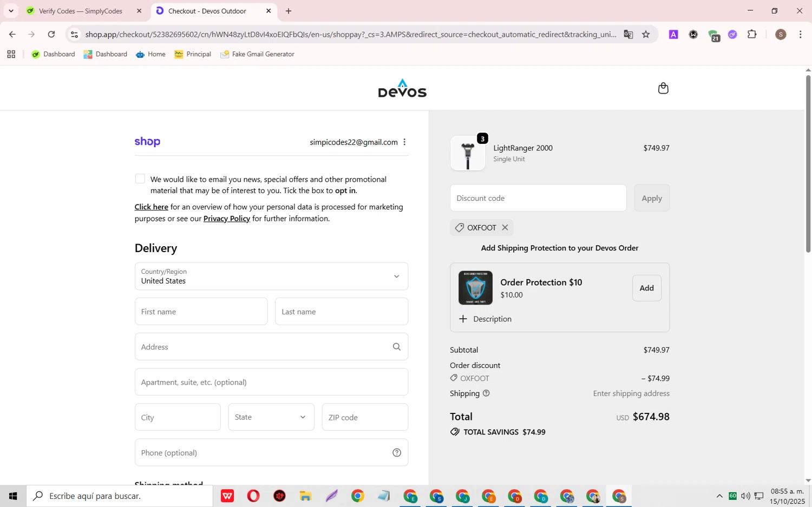Focus the Discount code field
Screen dimensions: 812x507
click(x=538, y=198)
